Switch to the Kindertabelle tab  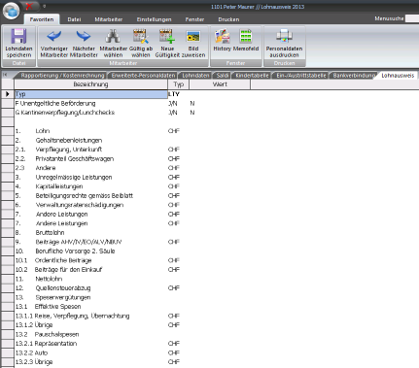coord(252,76)
